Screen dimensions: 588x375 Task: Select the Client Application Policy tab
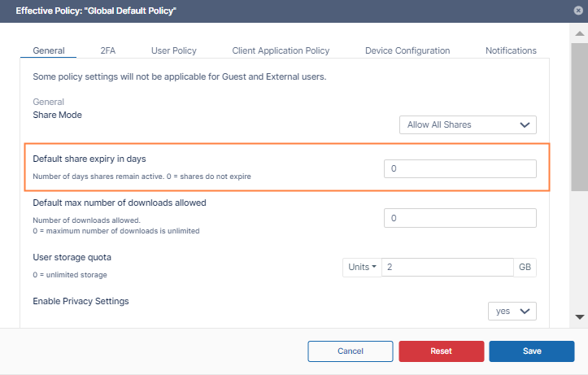(281, 50)
